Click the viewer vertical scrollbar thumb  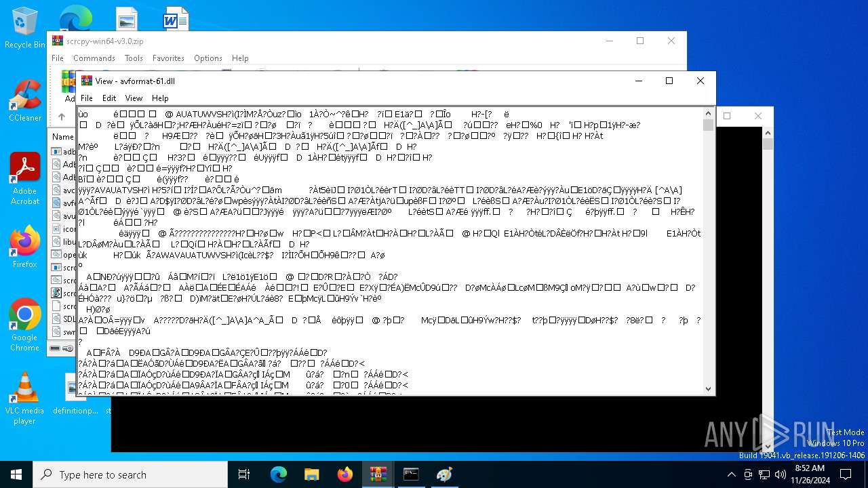(x=709, y=125)
